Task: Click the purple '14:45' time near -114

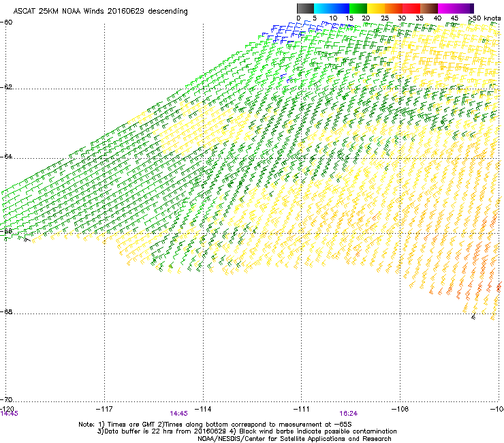Action: click(178, 414)
